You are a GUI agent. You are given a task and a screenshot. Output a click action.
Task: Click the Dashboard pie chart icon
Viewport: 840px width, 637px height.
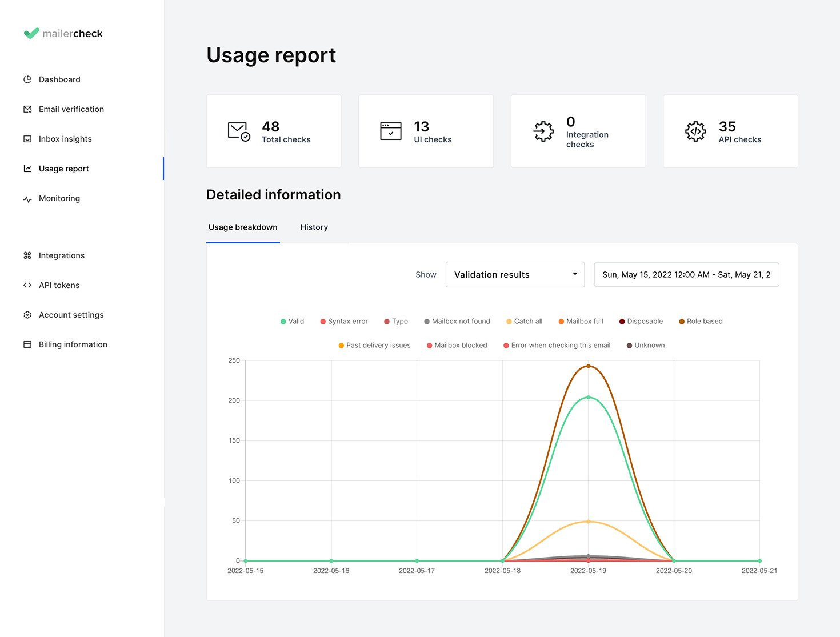tap(27, 79)
